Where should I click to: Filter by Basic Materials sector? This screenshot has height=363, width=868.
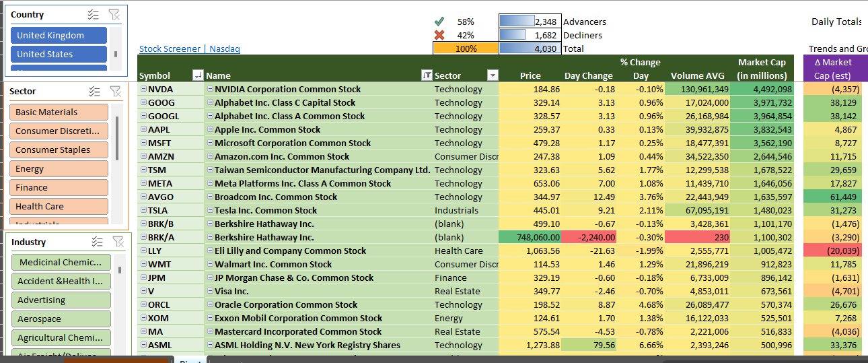point(59,112)
